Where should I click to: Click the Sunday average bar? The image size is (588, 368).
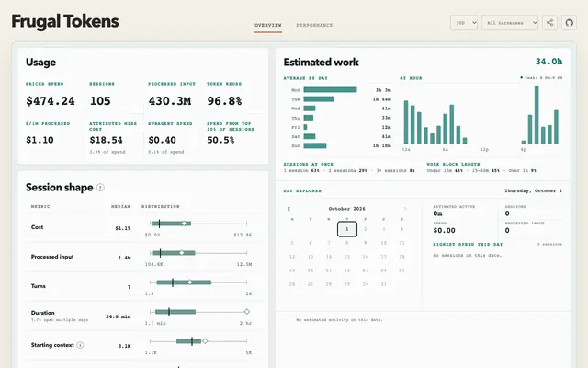tap(314, 145)
